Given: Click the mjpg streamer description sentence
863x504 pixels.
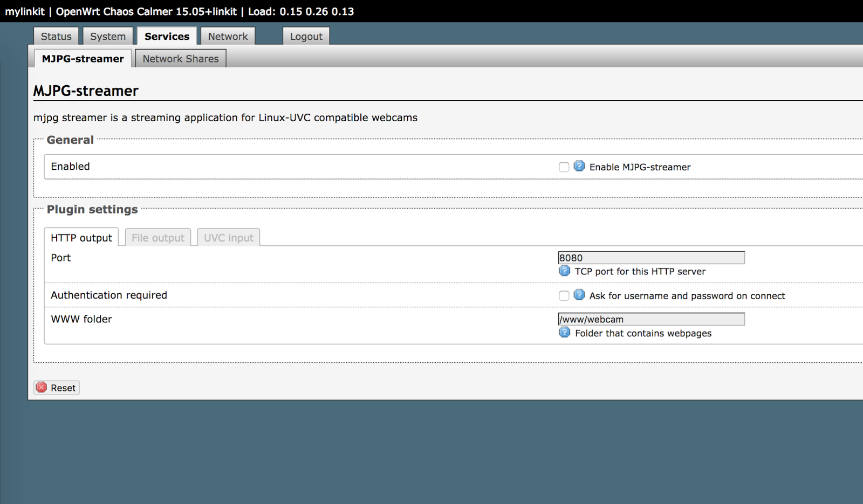Looking at the screenshot, I should [225, 118].
